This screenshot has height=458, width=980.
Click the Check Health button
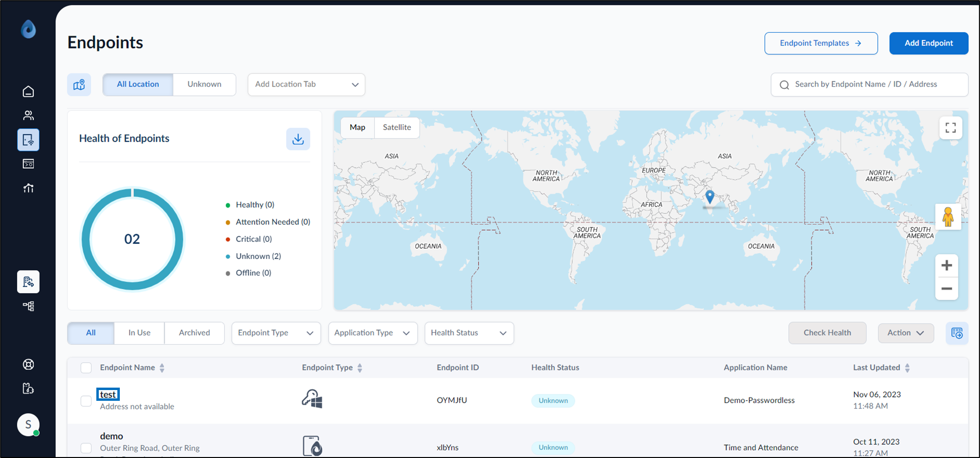coord(827,333)
